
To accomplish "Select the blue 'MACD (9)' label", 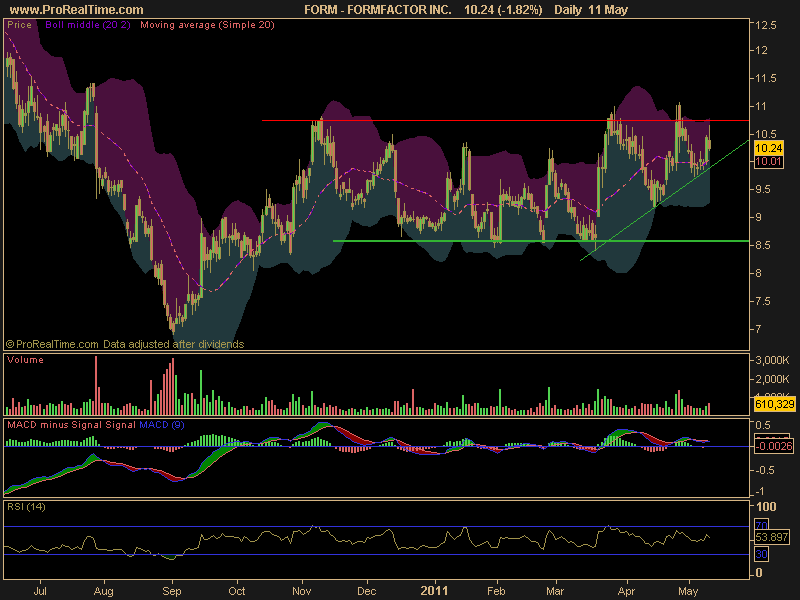I will click(x=162, y=424).
